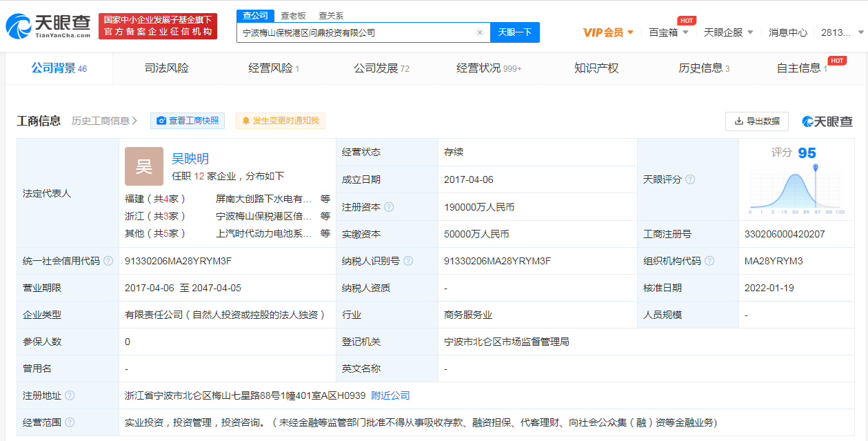The height and width of the screenshot is (441, 868).
Task: Click 其他（共5家）region entry
Action: (x=156, y=233)
